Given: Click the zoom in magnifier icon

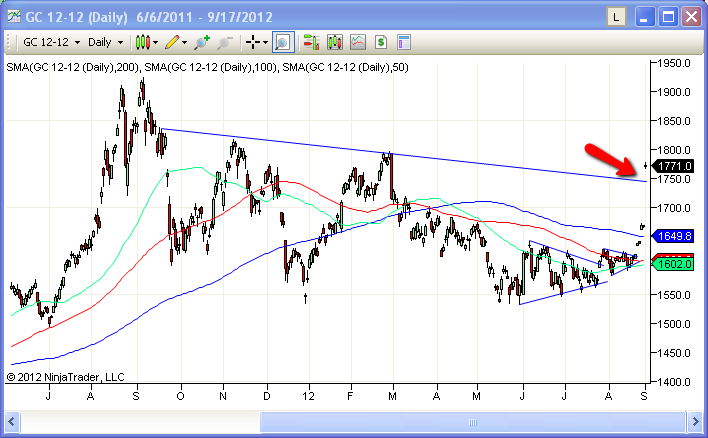Looking at the screenshot, I should pyautogui.click(x=203, y=42).
